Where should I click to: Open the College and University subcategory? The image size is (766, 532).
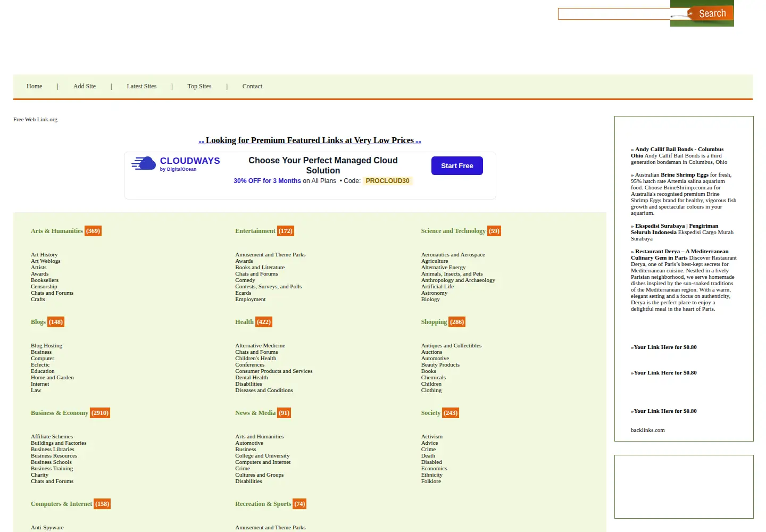pyautogui.click(x=263, y=456)
